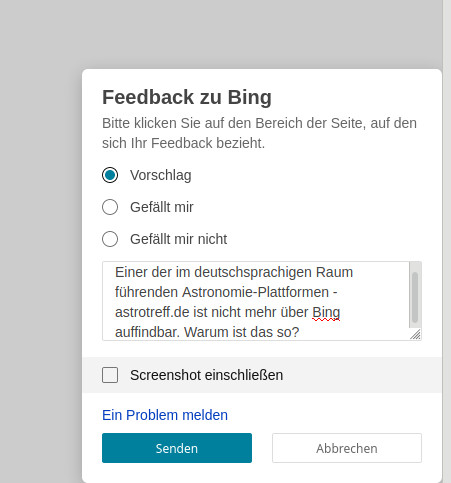Viewport: 451px width, 483px height.
Task: Click the "Feedback zu Bing" heading
Action: click(187, 97)
